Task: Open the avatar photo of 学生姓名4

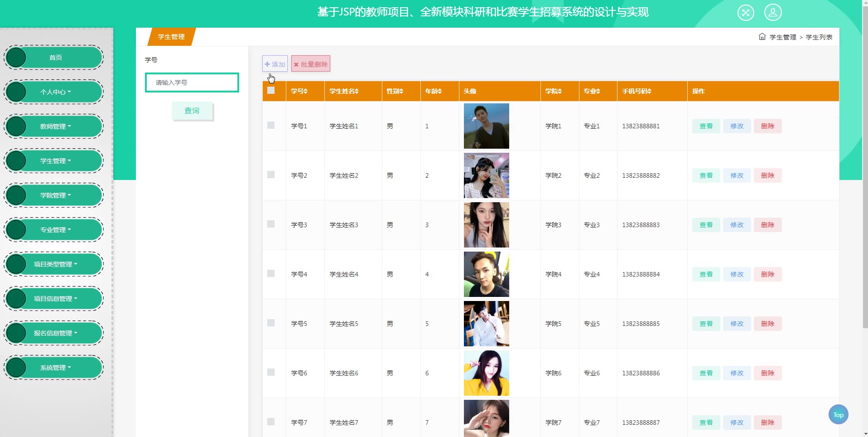Action: point(487,274)
